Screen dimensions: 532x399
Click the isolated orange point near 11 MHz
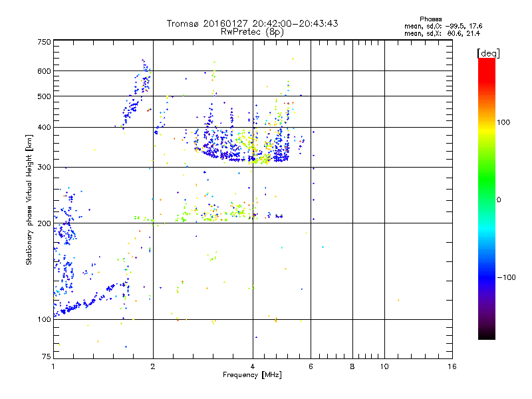tap(398, 301)
